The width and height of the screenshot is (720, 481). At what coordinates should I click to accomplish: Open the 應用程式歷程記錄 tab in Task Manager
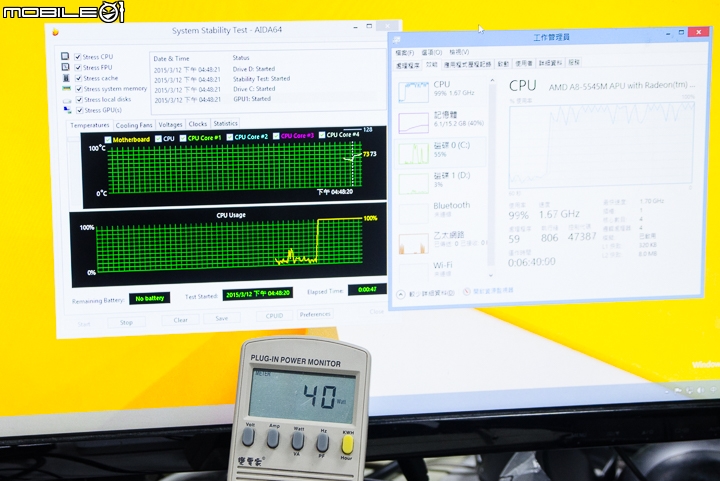point(467,64)
